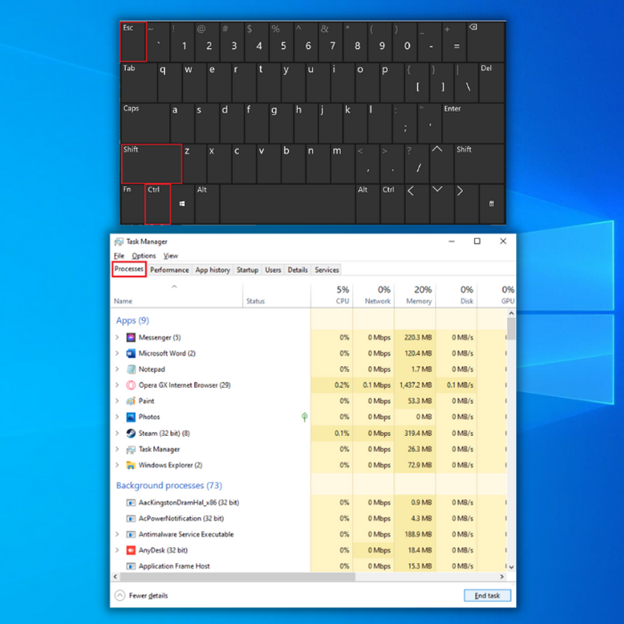Viewport: 624px width, 624px height.
Task: Click the red AnyDesk icon
Action: tap(131, 550)
